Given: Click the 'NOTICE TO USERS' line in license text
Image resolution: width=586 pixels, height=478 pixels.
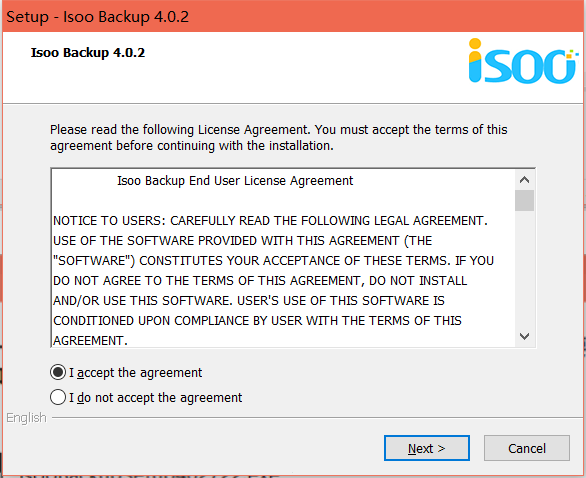Looking at the screenshot, I should [270, 221].
